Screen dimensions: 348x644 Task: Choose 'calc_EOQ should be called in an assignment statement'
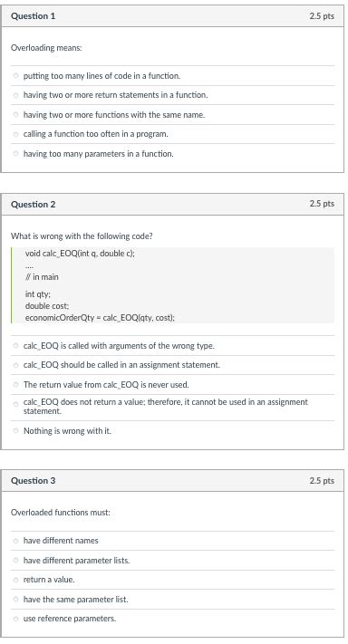click(15, 365)
